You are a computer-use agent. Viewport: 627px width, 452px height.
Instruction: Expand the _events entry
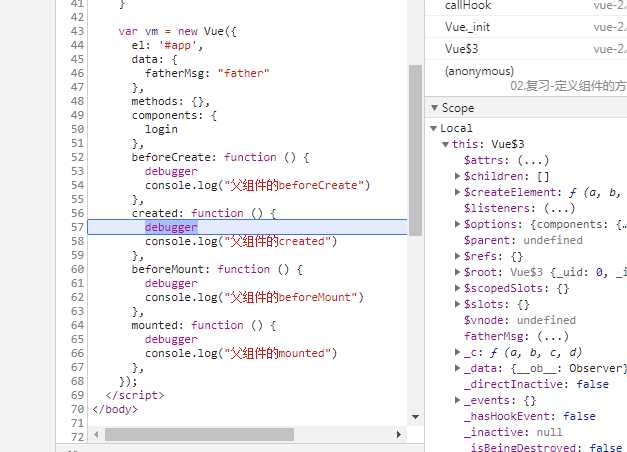click(x=457, y=400)
